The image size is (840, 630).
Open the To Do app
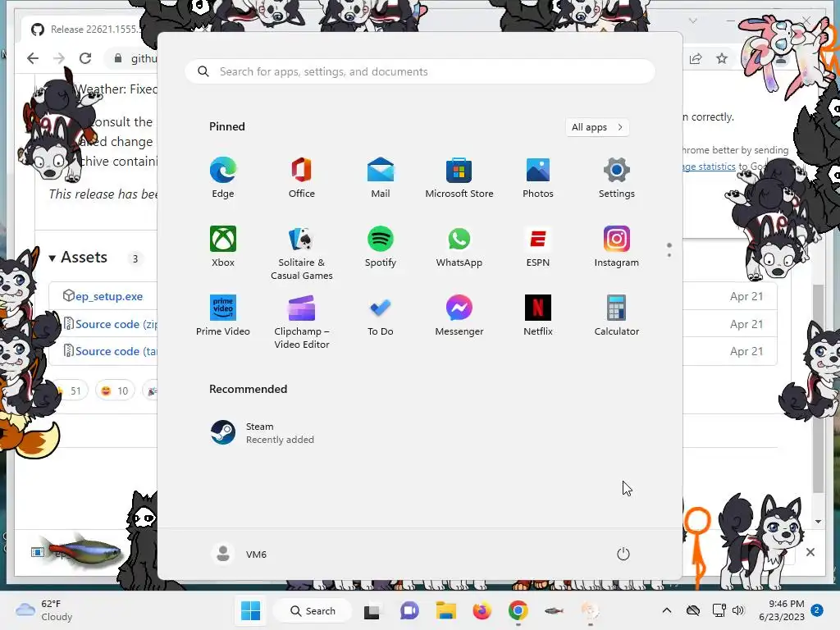point(381,316)
